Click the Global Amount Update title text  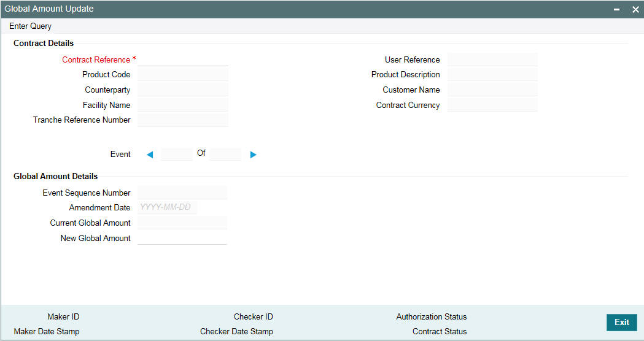pos(49,9)
